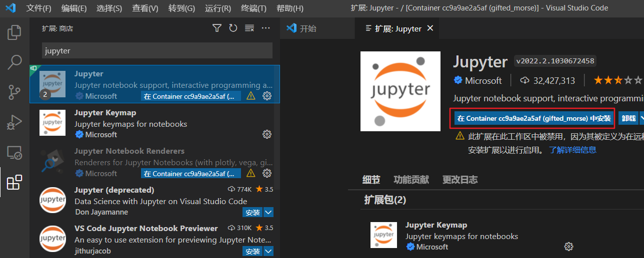The width and height of the screenshot is (644, 258).
Task: Switch to the 扩展: Jupyter editor tab
Action: point(397,28)
